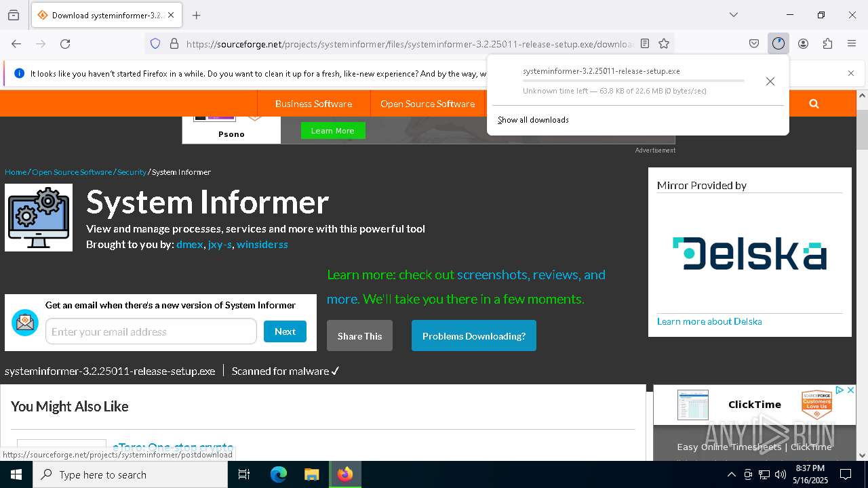Click the green Learn More ad button
The image size is (868, 488).
coord(332,131)
